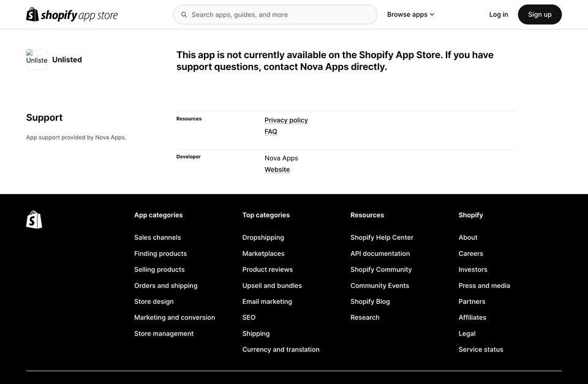Open the Shopify Careers link
The width and height of the screenshot is (588, 384).
tap(470, 254)
